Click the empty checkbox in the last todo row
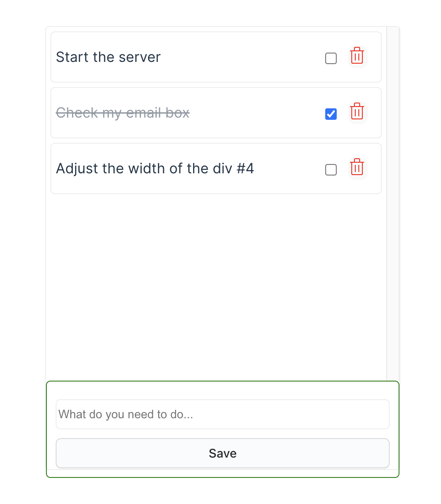The height and width of the screenshot is (504, 441). (331, 170)
